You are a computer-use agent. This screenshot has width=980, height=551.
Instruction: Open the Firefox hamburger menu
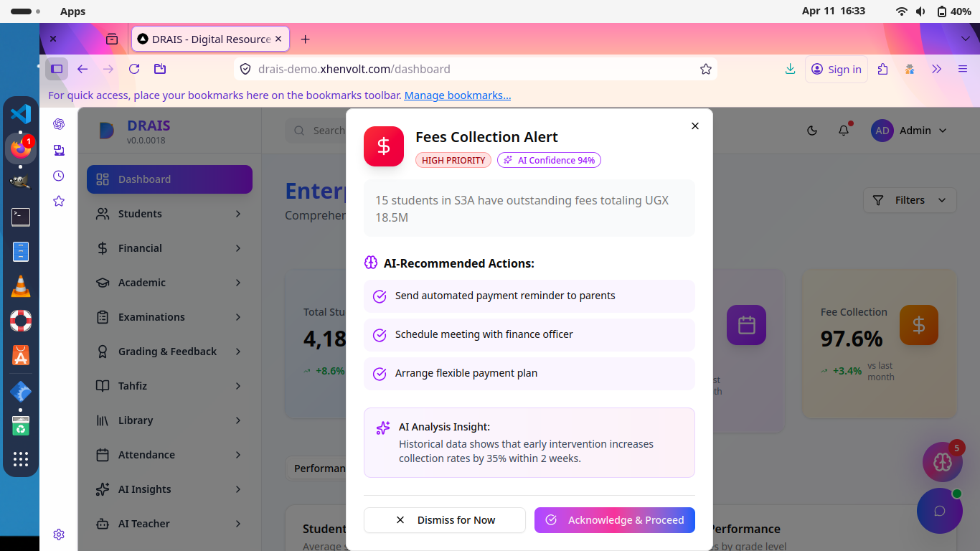point(963,69)
